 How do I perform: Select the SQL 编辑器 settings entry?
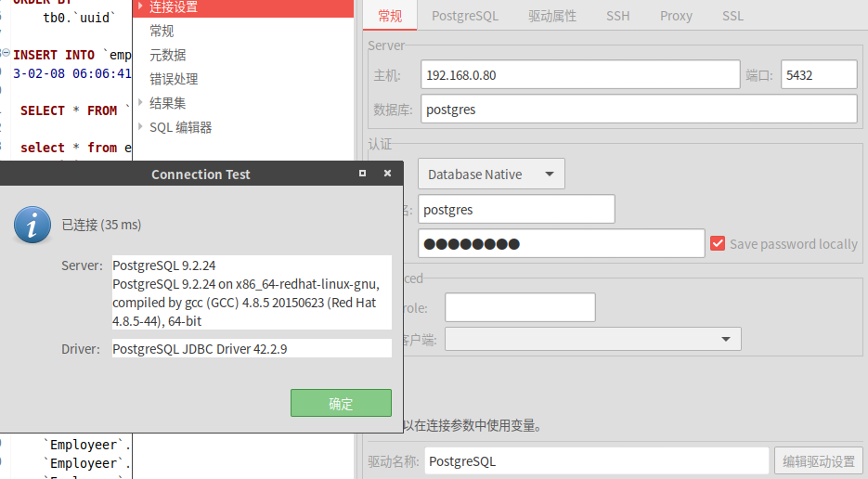(x=180, y=127)
